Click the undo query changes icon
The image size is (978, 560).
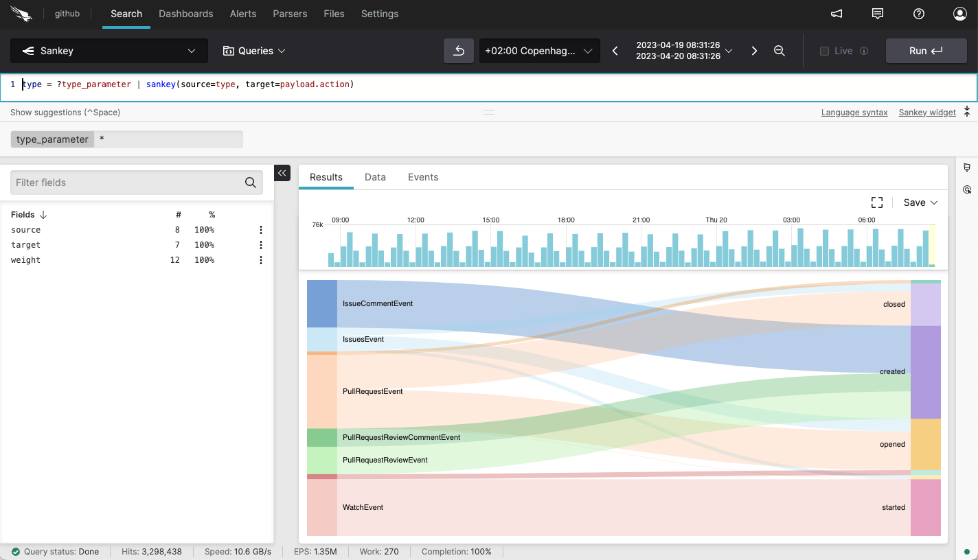click(459, 51)
